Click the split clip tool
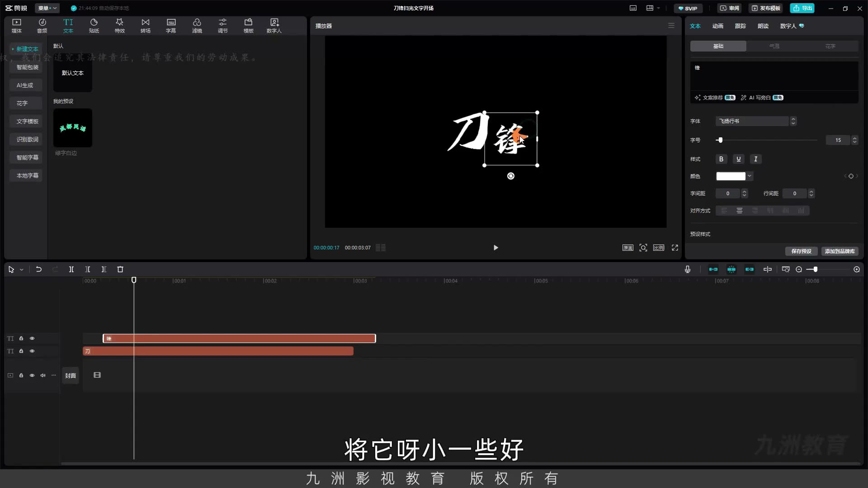 (71, 269)
